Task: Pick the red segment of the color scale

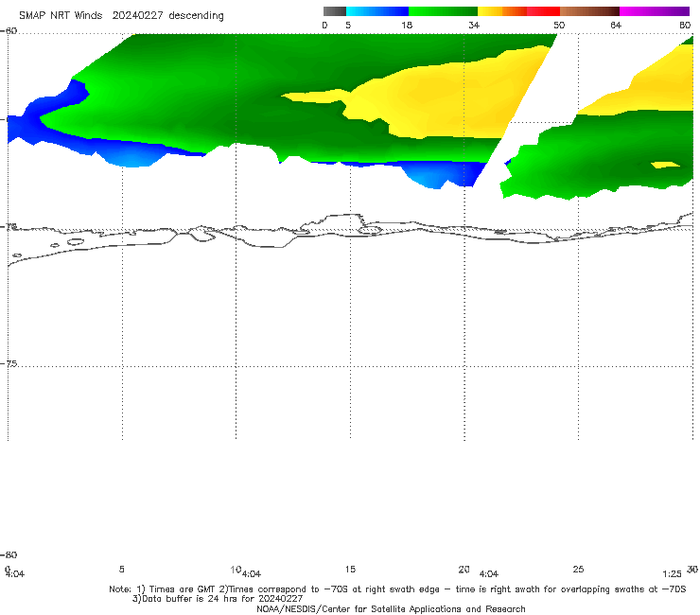Action: [x=543, y=11]
